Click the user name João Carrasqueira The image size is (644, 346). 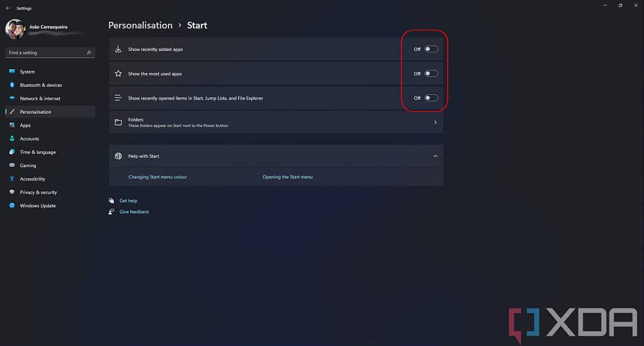(x=48, y=27)
